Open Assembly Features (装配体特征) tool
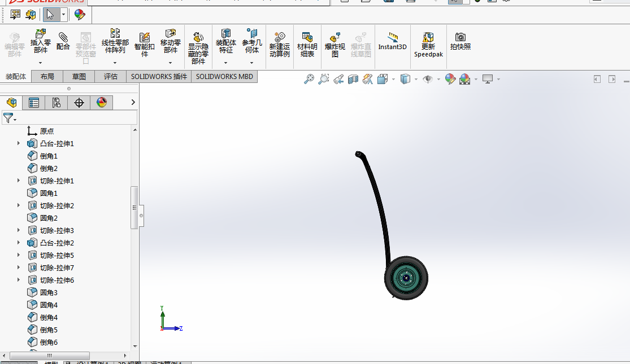Screen dimensions: 630x364 (x=226, y=41)
